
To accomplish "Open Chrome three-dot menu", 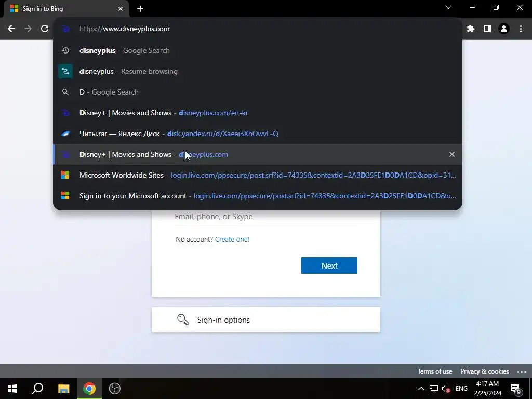I will tap(521, 29).
